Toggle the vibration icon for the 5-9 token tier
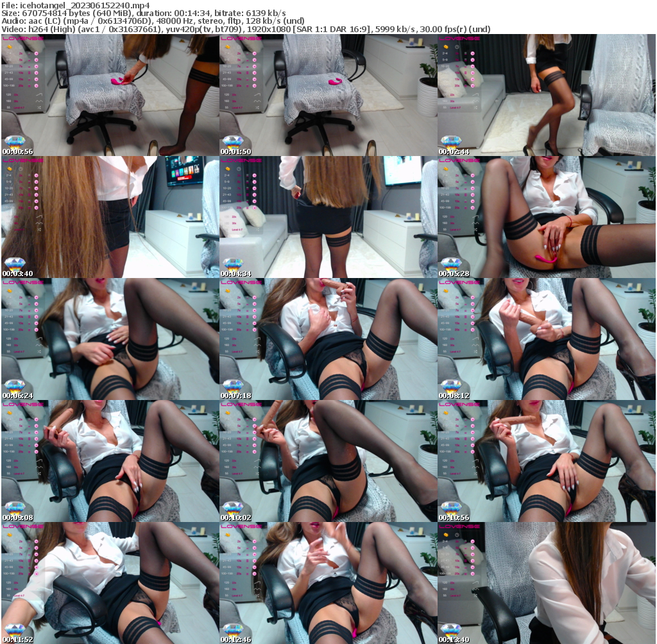The width and height of the screenshot is (657, 644). (36, 60)
